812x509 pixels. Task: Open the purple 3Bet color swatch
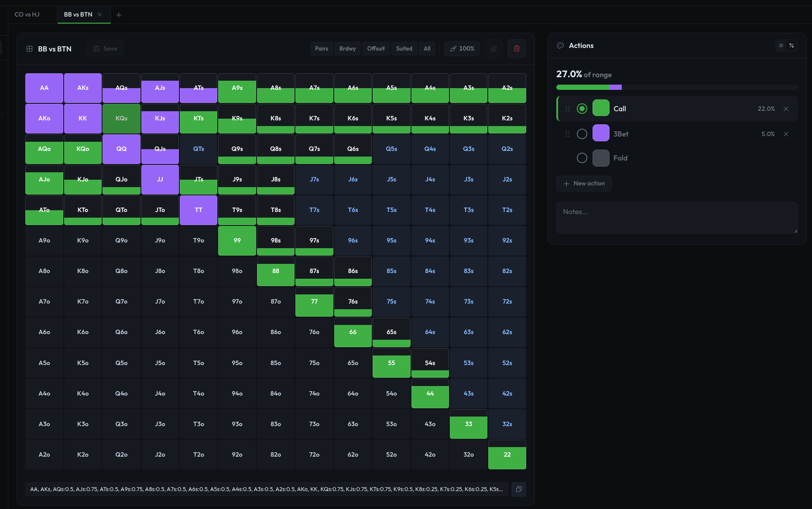tap(600, 133)
